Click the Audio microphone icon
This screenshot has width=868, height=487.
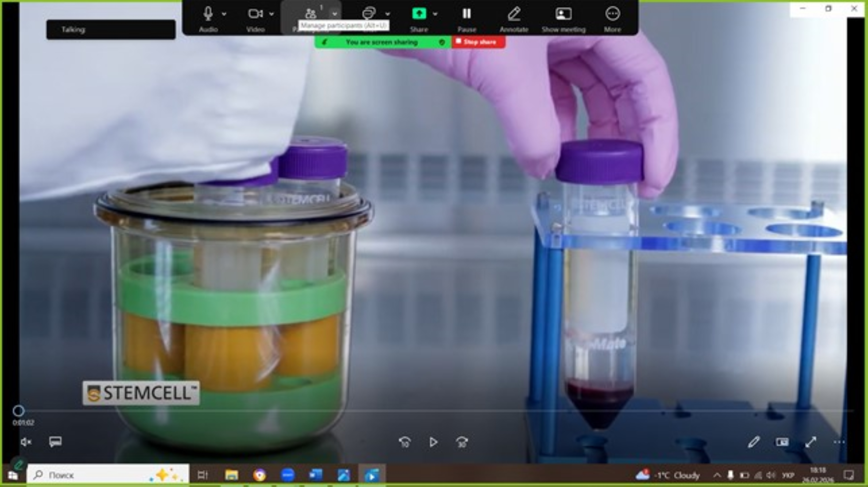[208, 14]
